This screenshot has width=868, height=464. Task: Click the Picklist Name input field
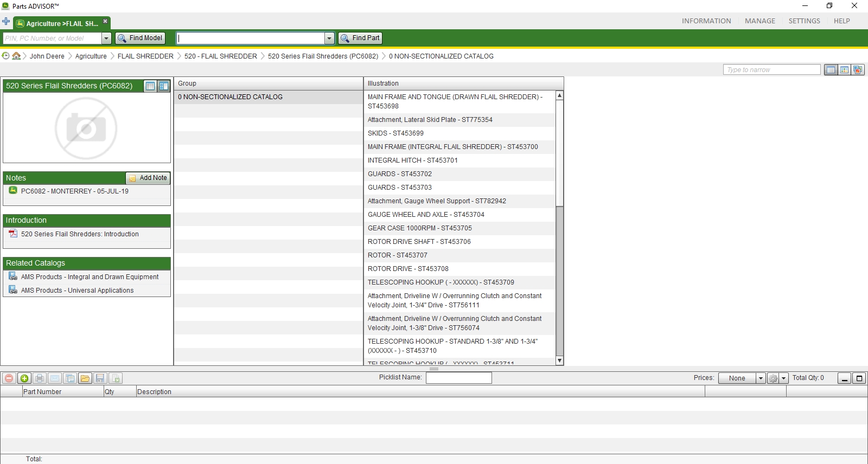coord(458,378)
